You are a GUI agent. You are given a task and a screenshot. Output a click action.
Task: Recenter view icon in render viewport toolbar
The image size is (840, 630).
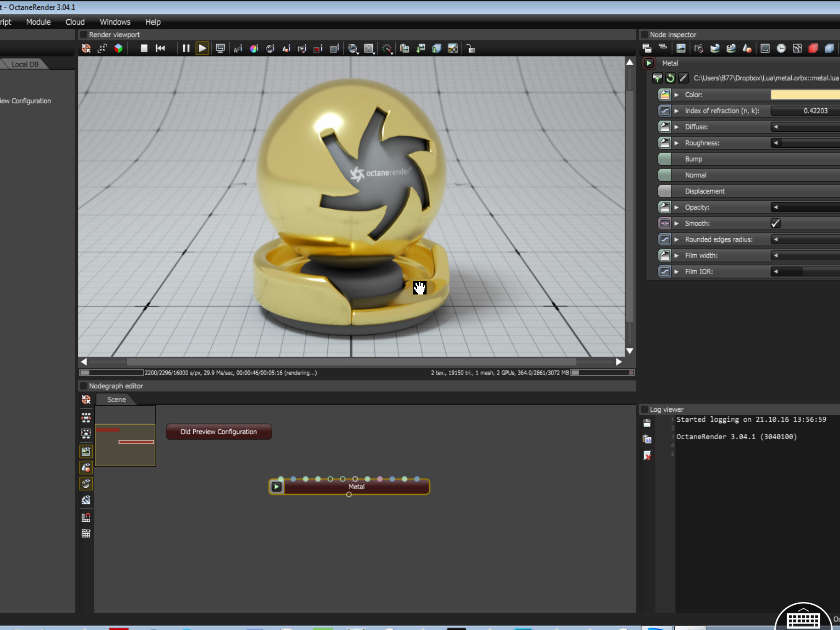coord(86,48)
